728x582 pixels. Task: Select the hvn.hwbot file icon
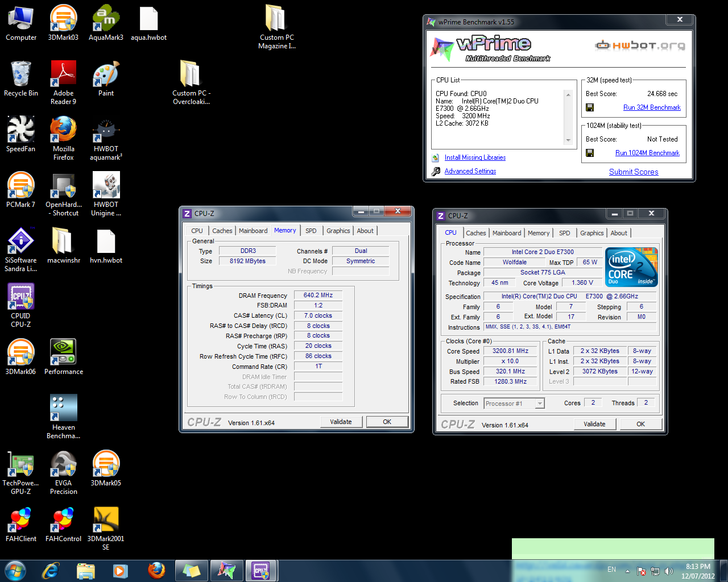pyautogui.click(x=106, y=246)
